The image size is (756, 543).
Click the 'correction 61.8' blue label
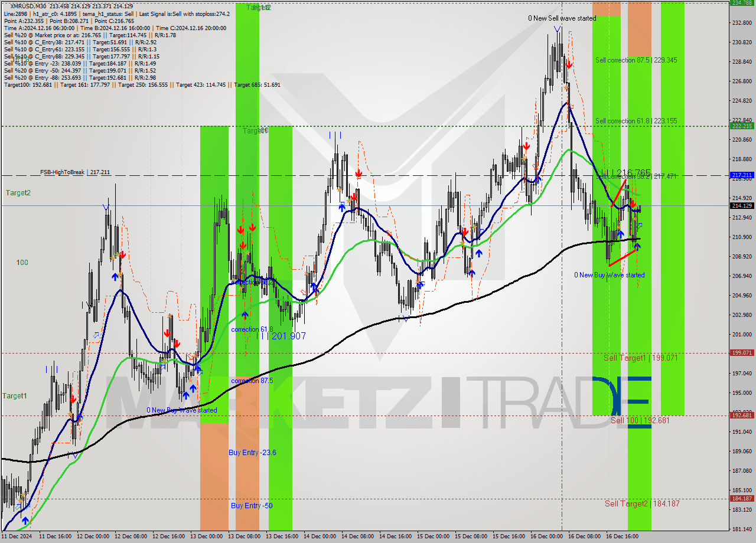[252, 329]
